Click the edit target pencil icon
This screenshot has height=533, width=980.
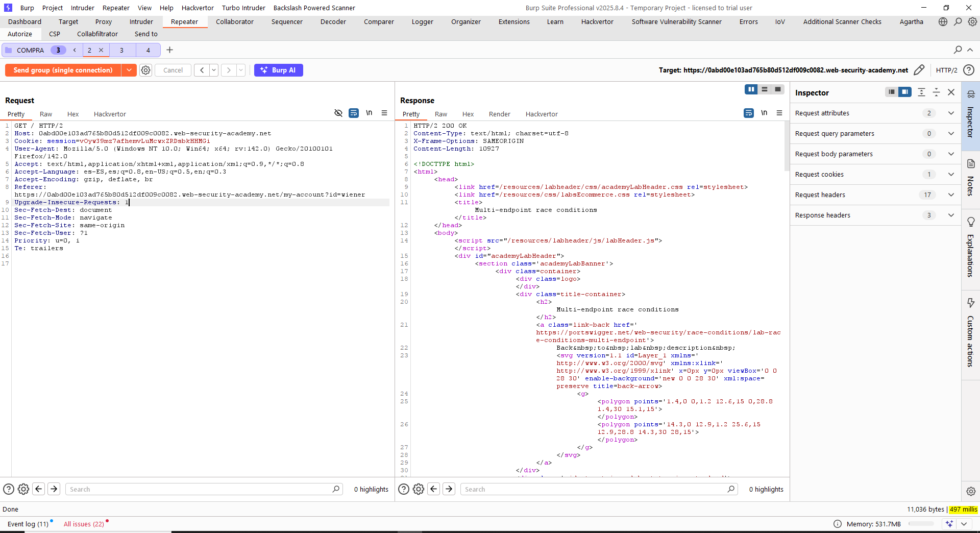(919, 70)
